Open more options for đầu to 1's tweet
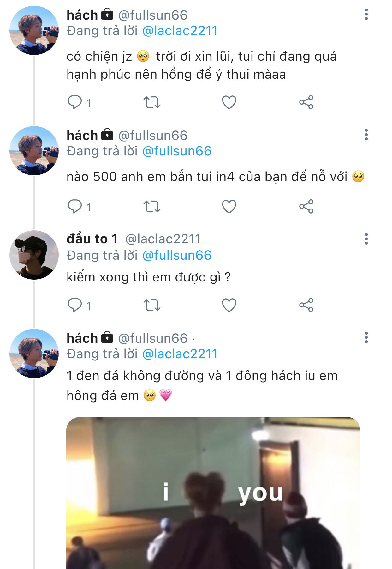 (366, 239)
